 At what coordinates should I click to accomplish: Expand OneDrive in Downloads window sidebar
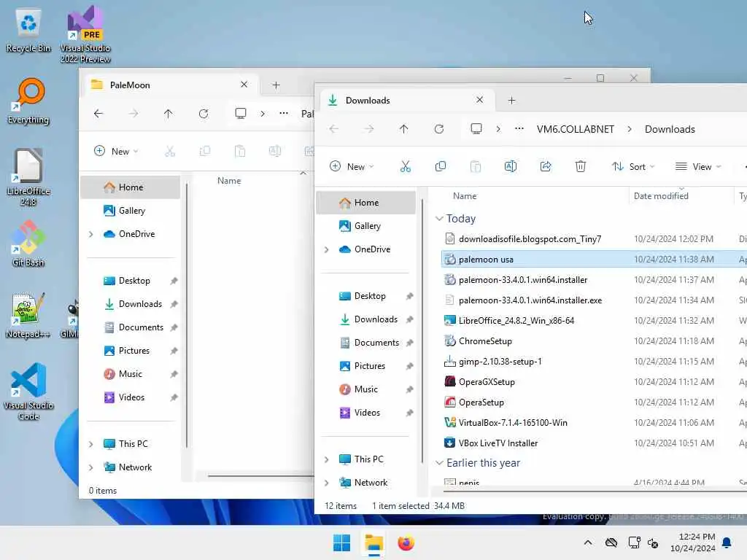tap(326, 249)
